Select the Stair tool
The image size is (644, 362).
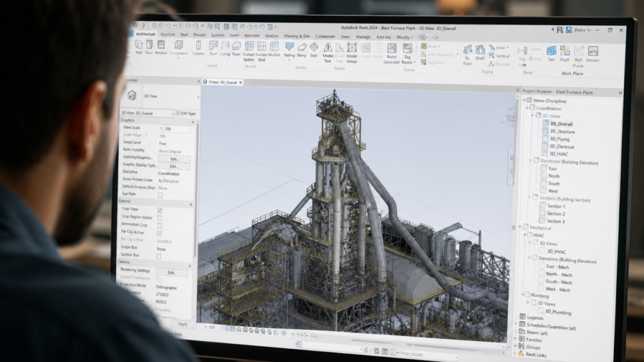pyautogui.click(x=314, y=50)
